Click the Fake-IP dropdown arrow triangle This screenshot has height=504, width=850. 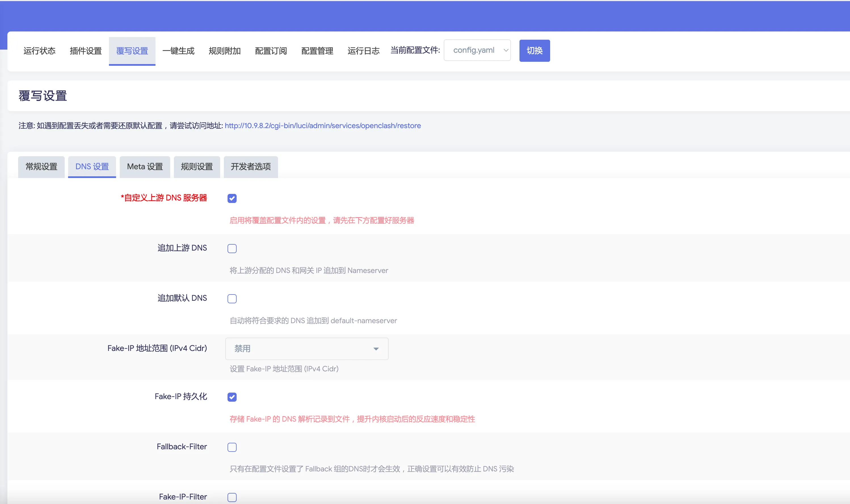376,349
